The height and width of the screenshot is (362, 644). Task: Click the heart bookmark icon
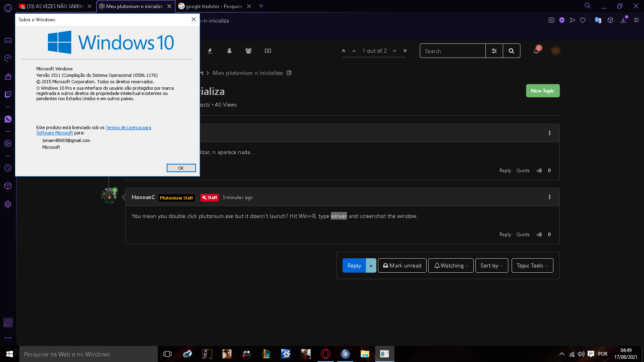583,20
